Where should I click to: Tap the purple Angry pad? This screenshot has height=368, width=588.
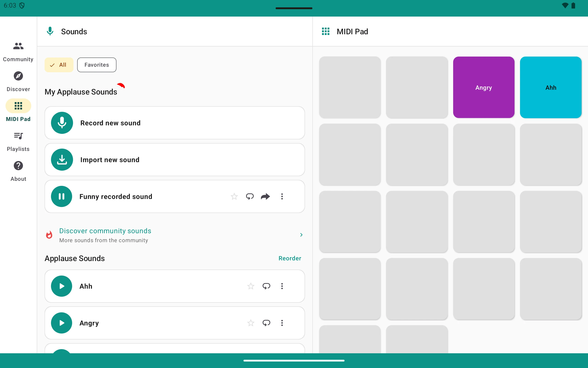[x=483, y=87]
